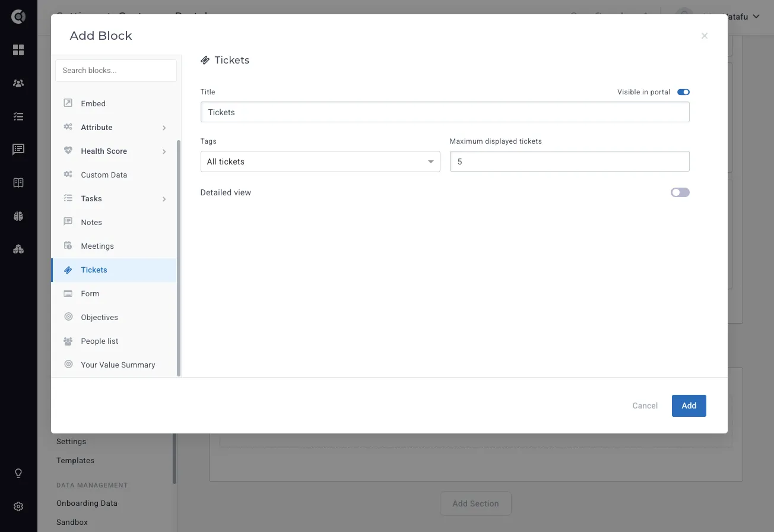Close the Add Block dialog

[x=705, y=36]
